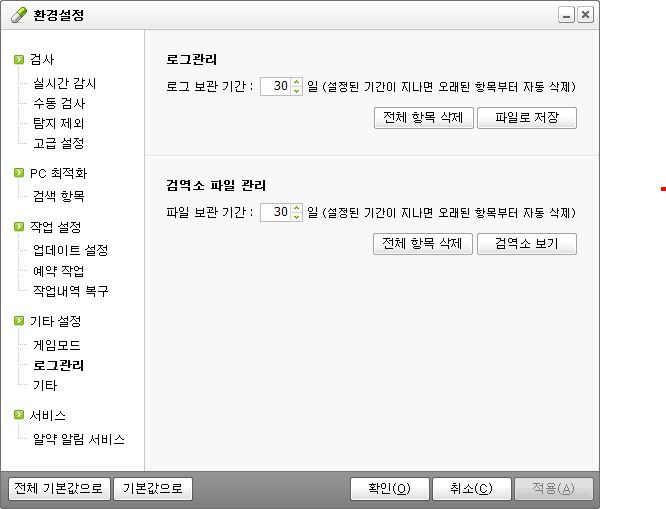Click the 서비스 category label
Image resolution: width=666 pixels, height=509 pixels.
48,415
